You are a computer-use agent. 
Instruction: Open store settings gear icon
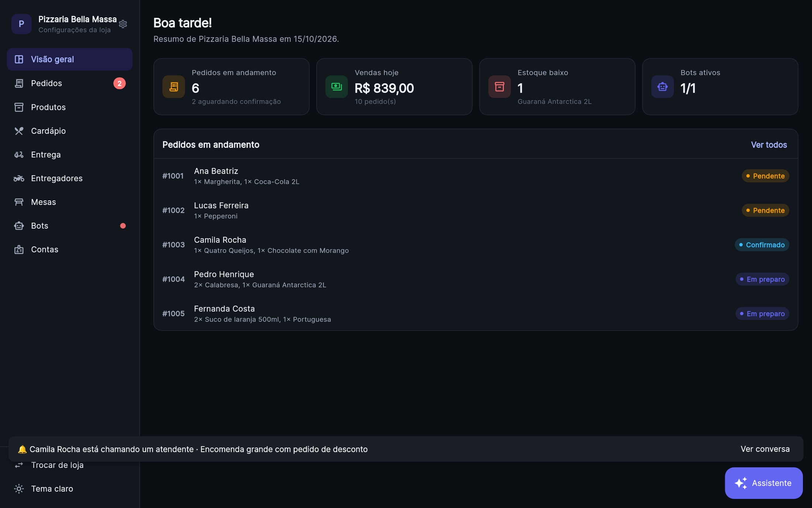[x=123, y=24]
